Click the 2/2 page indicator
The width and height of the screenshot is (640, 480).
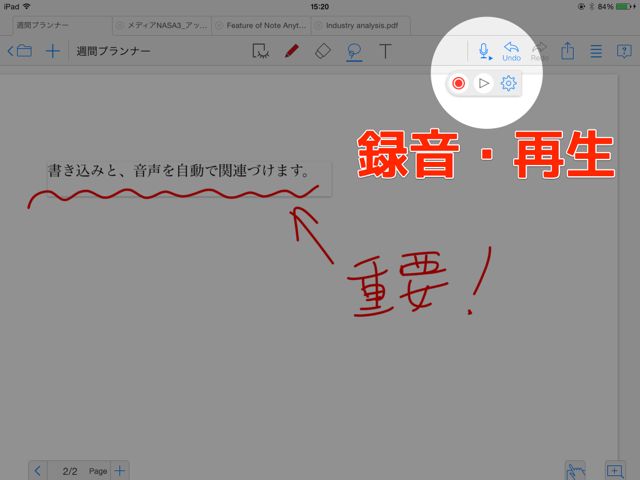pyautogui.click(x=70, y=471)
